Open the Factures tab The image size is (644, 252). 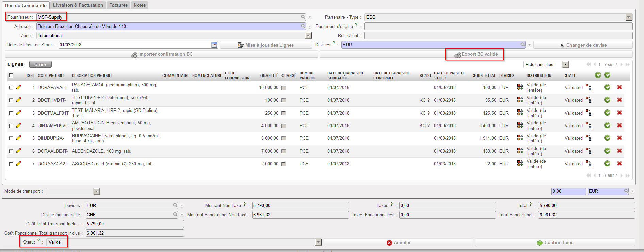(x=118, y=5)
